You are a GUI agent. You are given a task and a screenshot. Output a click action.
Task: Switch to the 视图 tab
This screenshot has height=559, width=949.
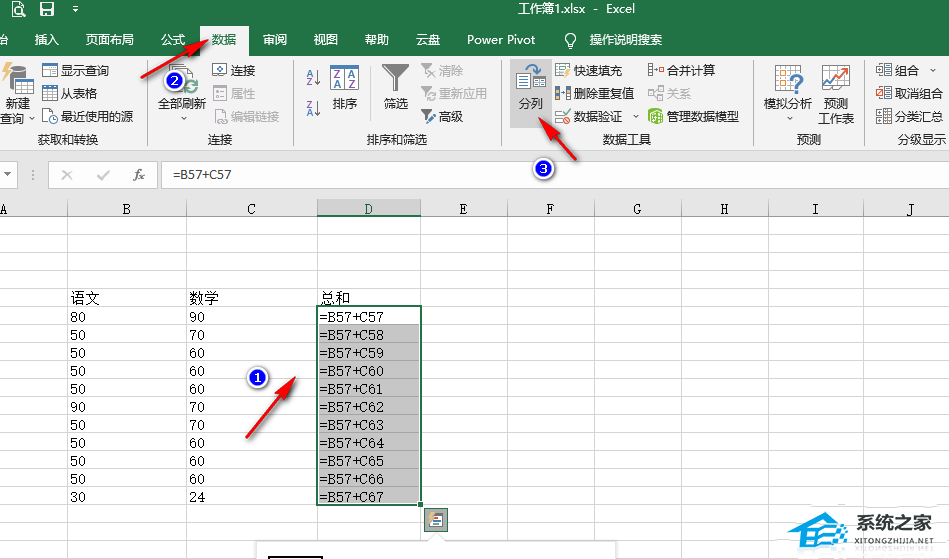coord(326,40)
